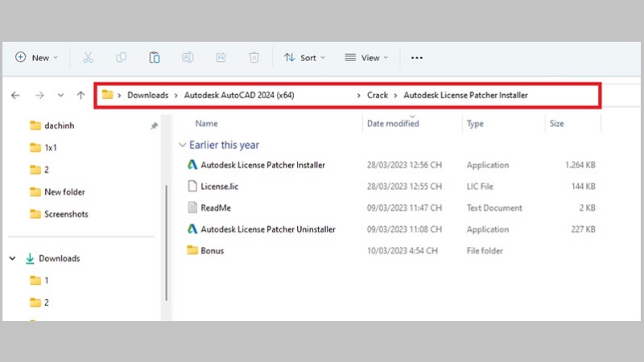
Task: Sort by the Date modified column header
Action: pyautogui.click(x=393, y=124)
